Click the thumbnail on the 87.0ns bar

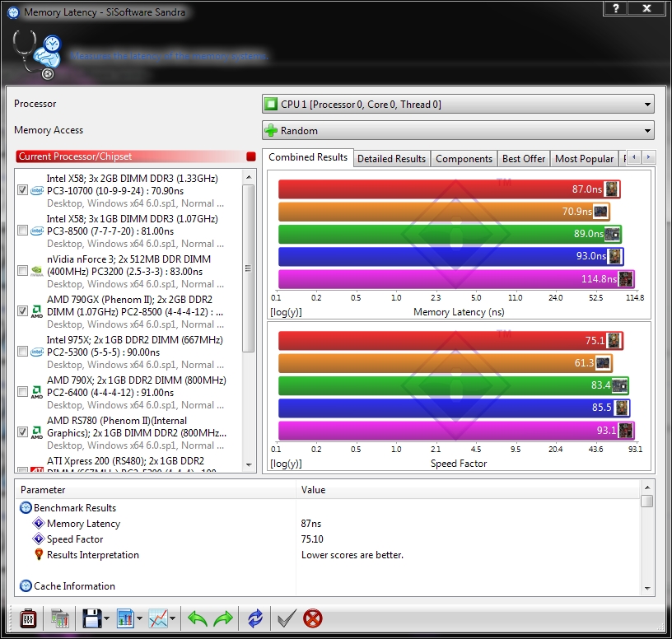(x=612, y=189)
